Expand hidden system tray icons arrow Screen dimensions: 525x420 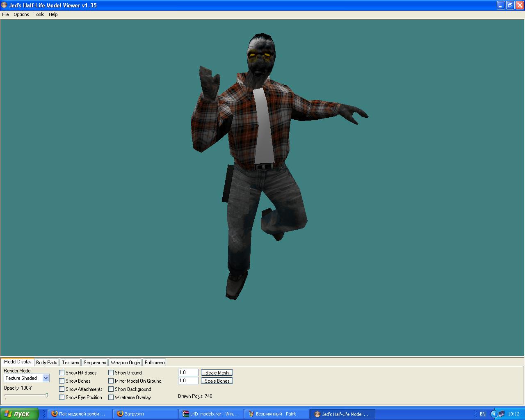click(x=494, y=414)
